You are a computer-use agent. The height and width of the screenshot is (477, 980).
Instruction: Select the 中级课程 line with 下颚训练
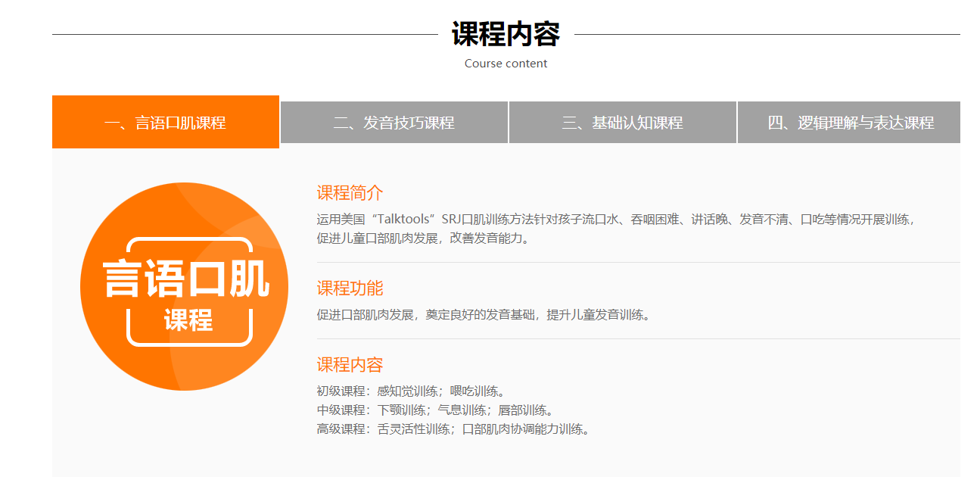tap(434, 410)
